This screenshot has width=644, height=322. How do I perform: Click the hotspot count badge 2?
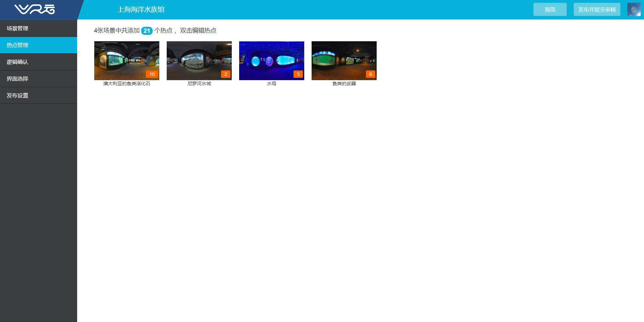pyautogui.click(x=226, y=74)
